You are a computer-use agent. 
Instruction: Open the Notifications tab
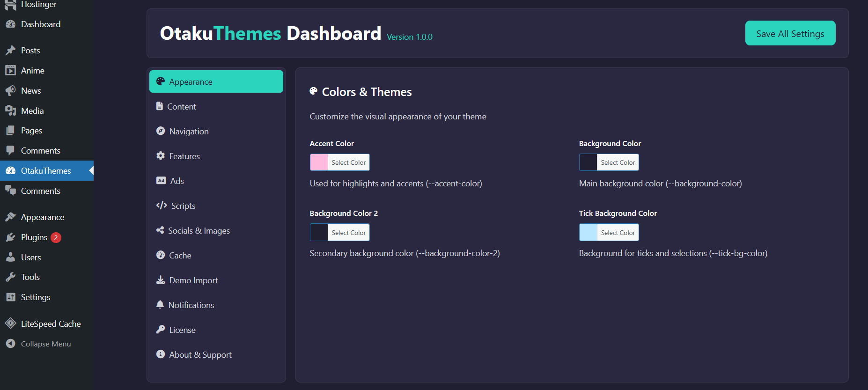click(x=216, y=305)
